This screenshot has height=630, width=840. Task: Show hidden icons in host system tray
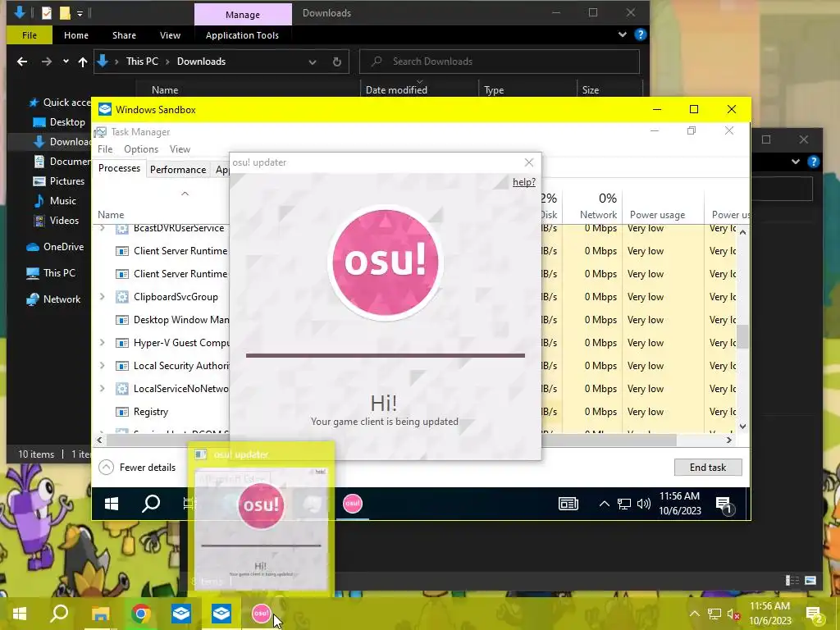pos(694,614)
